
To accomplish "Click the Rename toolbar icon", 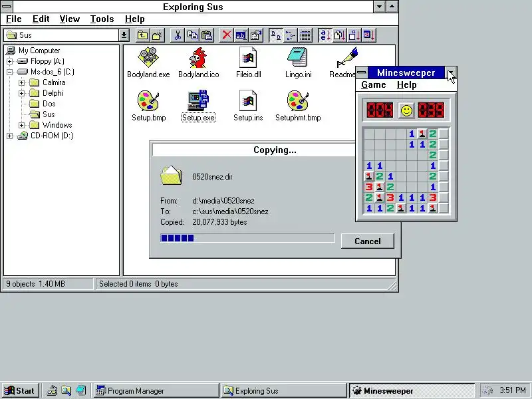I will point(241,35).
